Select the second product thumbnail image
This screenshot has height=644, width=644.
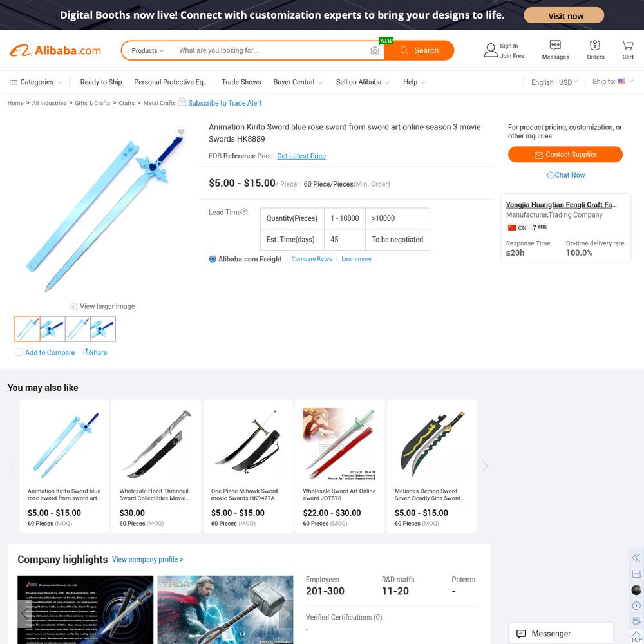point(53,328)
